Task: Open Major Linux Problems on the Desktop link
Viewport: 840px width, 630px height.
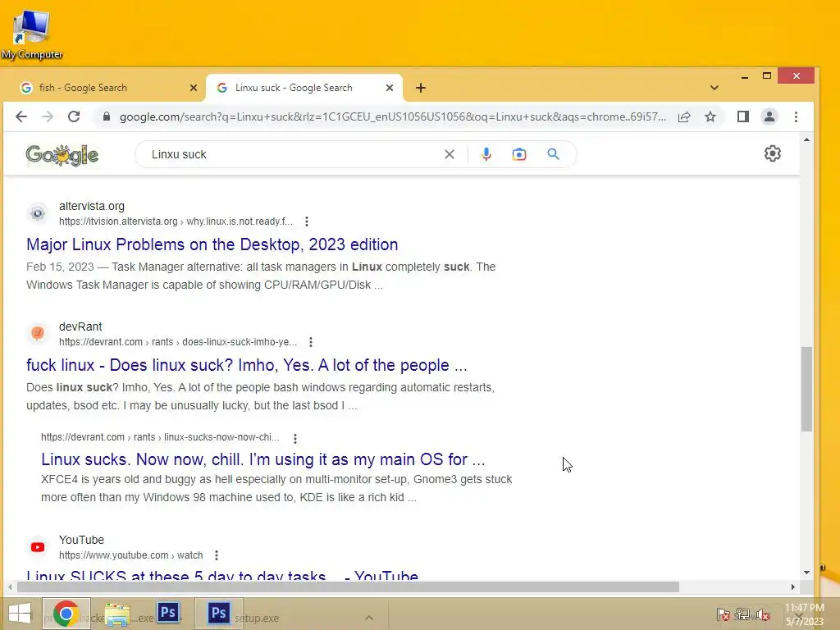Action: tap(212, 244)
